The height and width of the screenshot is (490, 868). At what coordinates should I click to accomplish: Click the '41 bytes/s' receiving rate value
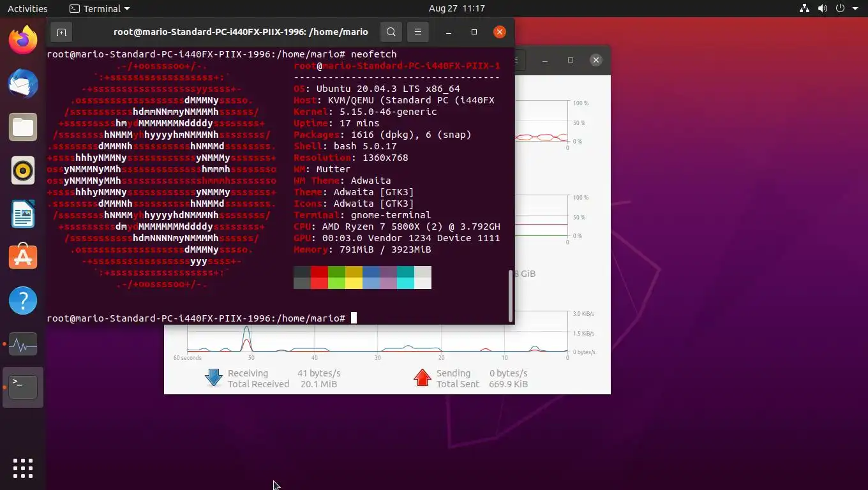[x=318, y=373]
